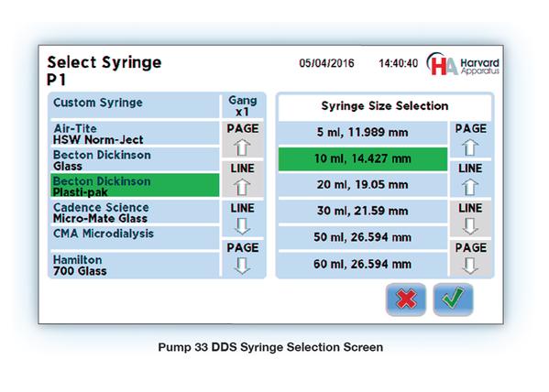Viewport: 549px width, 392px height.
Task: Choose Custom Syringe option
Action: tap(135, 106)
